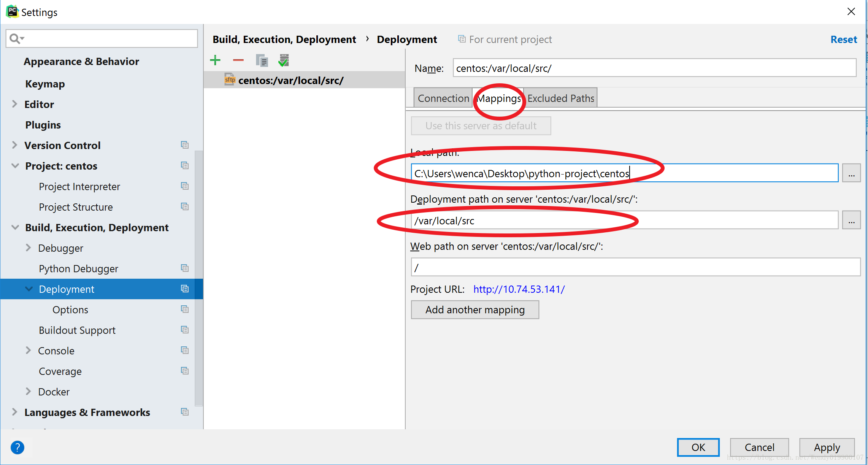868x465 pixels.
Task: Click the copy server configuration icon
Action: tap(262, 60)
